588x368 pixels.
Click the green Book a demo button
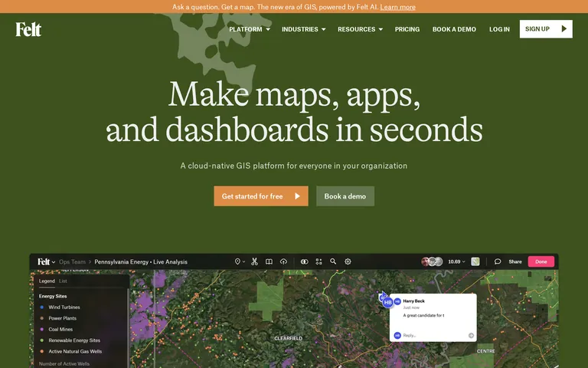(345, 196)
